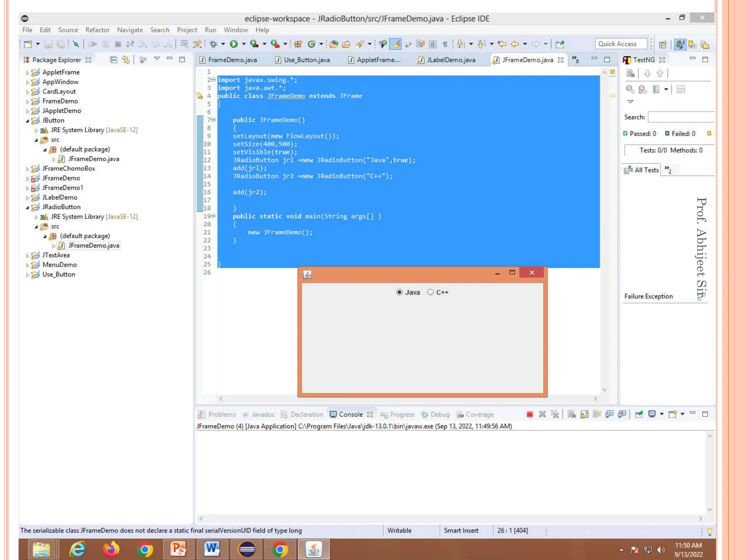Toggle the Failed filter in TestNG
Viewport: 747px width, 560px height.
click(680, 133)
